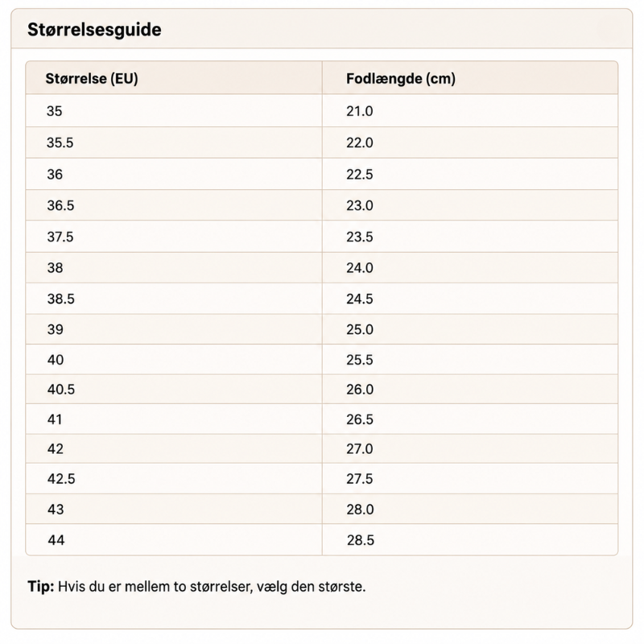Click the 25.5 foot length value
The width and height of the screenshot is (644, 644).
click(359, 360)
